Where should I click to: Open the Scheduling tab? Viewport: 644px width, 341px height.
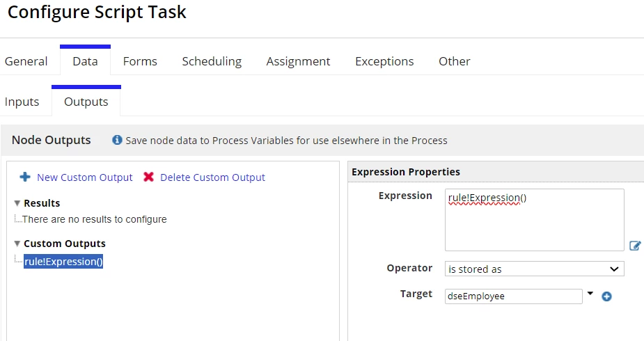212,61
